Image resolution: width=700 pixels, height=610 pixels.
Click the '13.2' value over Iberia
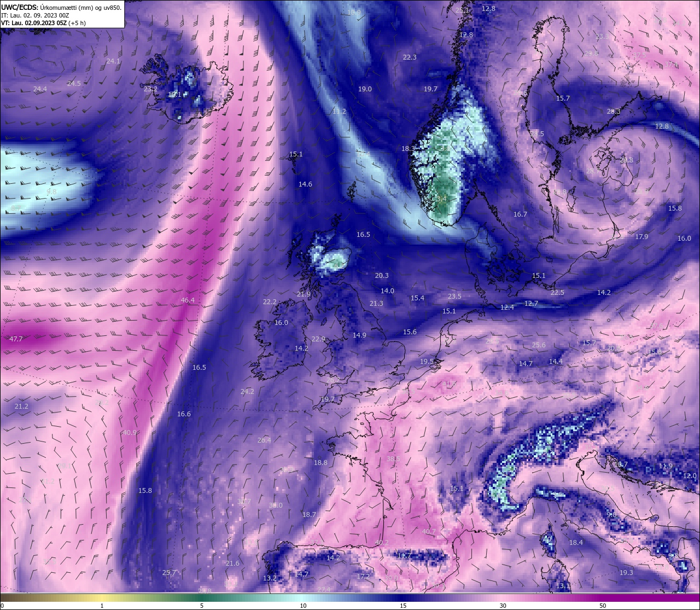(270, 578)
